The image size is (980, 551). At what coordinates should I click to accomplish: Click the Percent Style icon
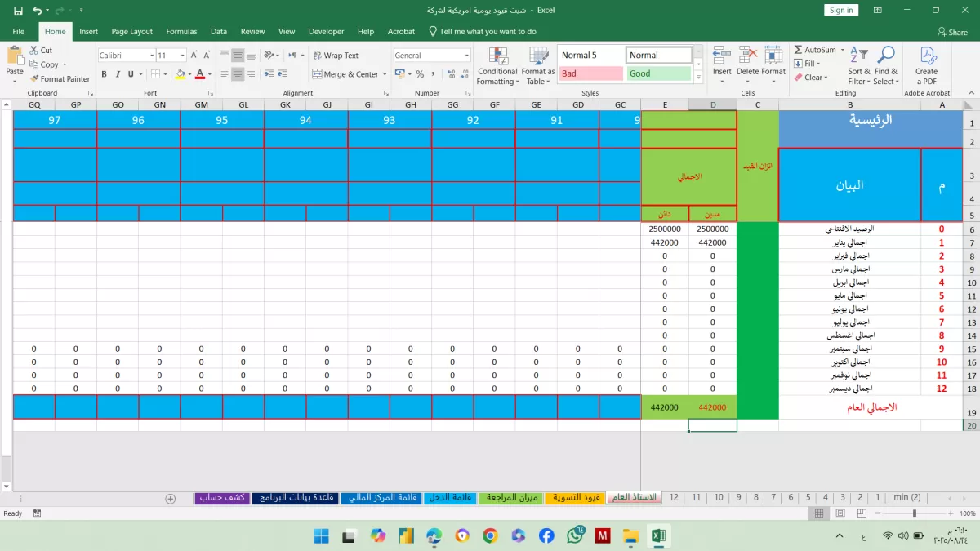coord(420,74)
